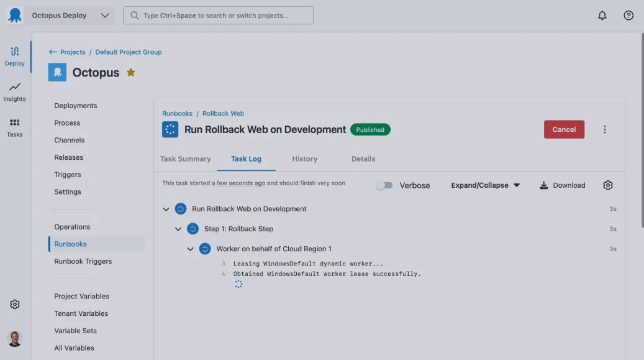Open the three-dot overflow menu beside Cancel
This screenshot has height=360, width=644.
[x=604, y=129]
